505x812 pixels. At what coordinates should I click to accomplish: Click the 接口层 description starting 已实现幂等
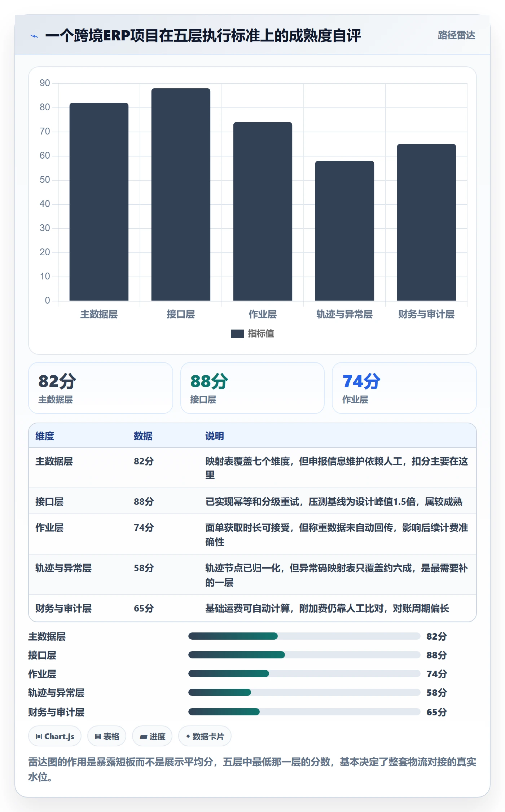pos(334,502)
